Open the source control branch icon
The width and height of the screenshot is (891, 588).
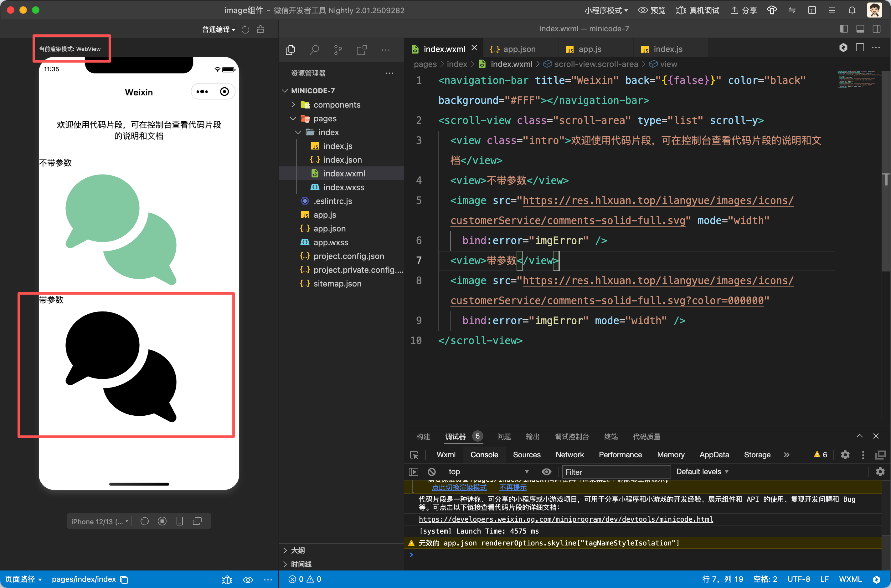point(338,50)
